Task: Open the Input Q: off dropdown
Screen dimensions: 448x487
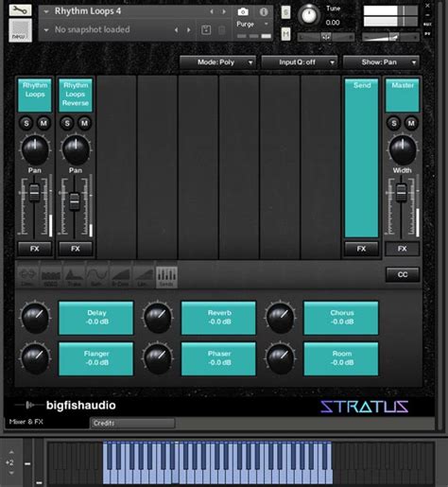Action: pyautogui.click(x=300, y=62)
